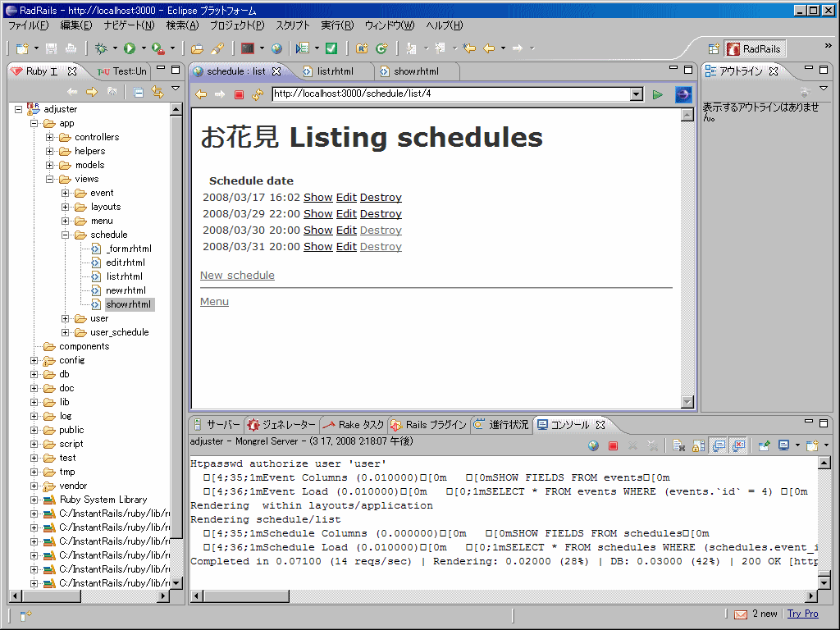Click inside the URL address field
The width and height of the screenshot is (840, 630).
pyautogui.click(x=451, y=94)
